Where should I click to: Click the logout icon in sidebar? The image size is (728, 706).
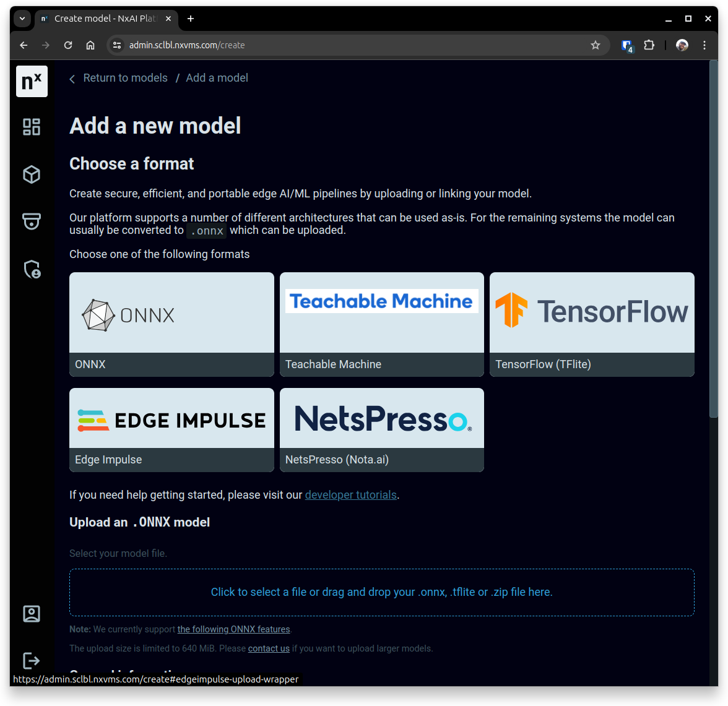pyautogui.click(x=32, y=660)
